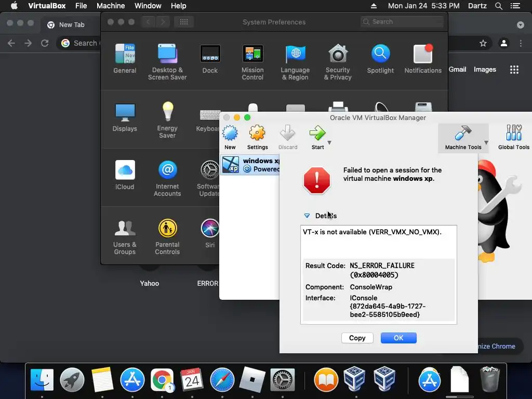Bookmark this page with star icon

coord(483,43)
